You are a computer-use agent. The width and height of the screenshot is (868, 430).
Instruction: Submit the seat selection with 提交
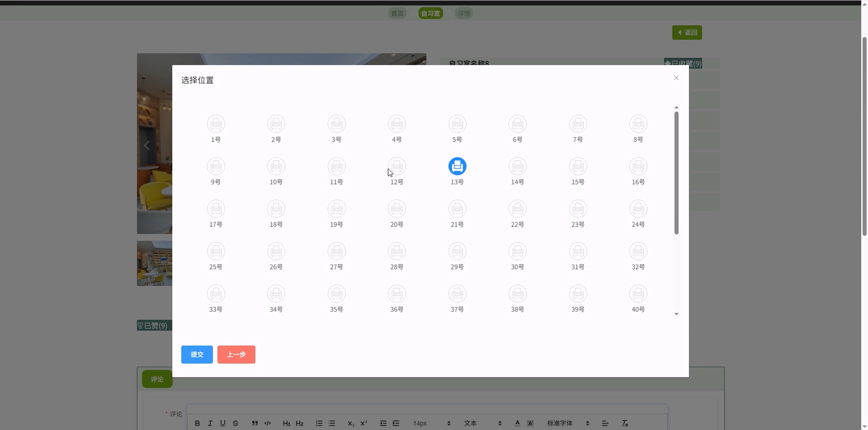(x=197, y=354)
